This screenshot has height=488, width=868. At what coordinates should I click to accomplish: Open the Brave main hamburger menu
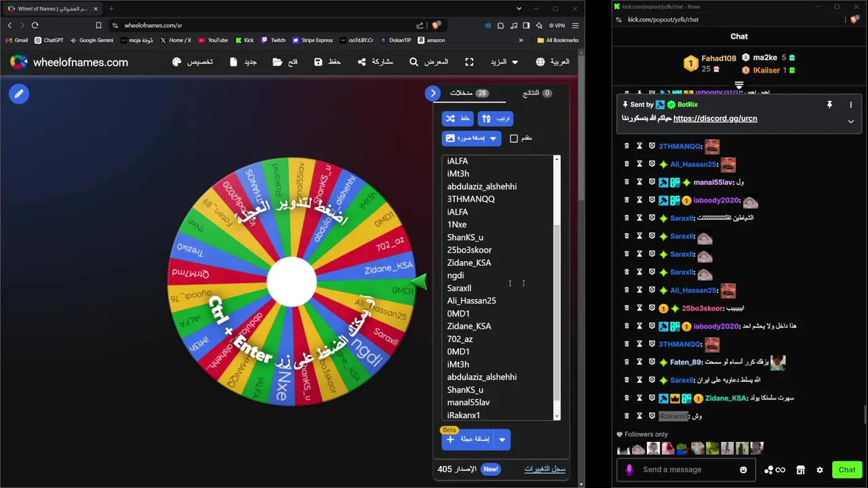[x=575, y=25]
